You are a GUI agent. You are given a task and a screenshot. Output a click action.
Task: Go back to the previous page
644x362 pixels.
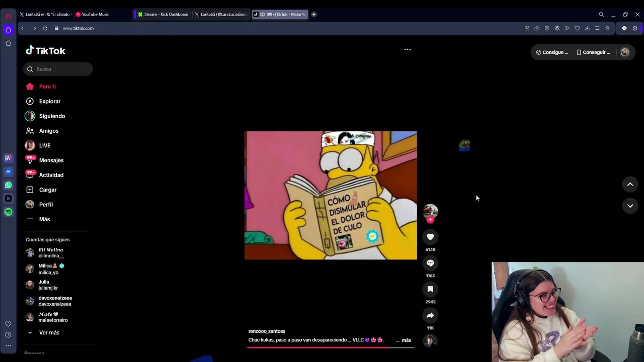point(23,28)
